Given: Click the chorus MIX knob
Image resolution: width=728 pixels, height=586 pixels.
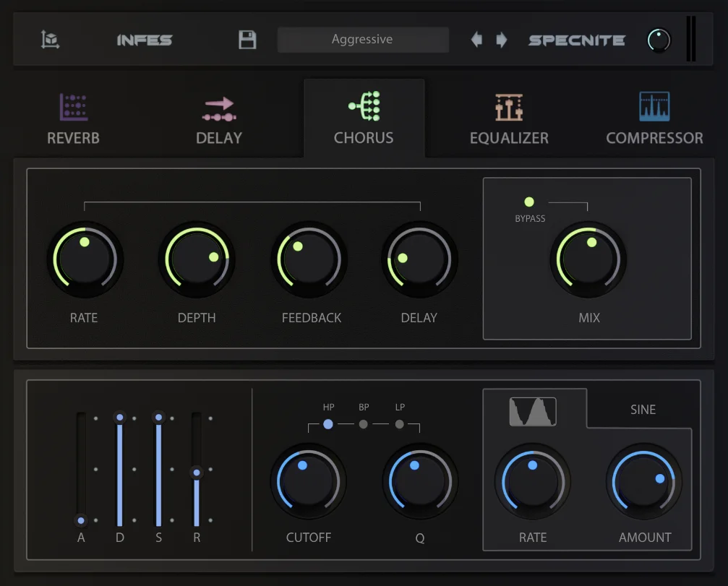Looking at the screenshot, I should (588, 259).
